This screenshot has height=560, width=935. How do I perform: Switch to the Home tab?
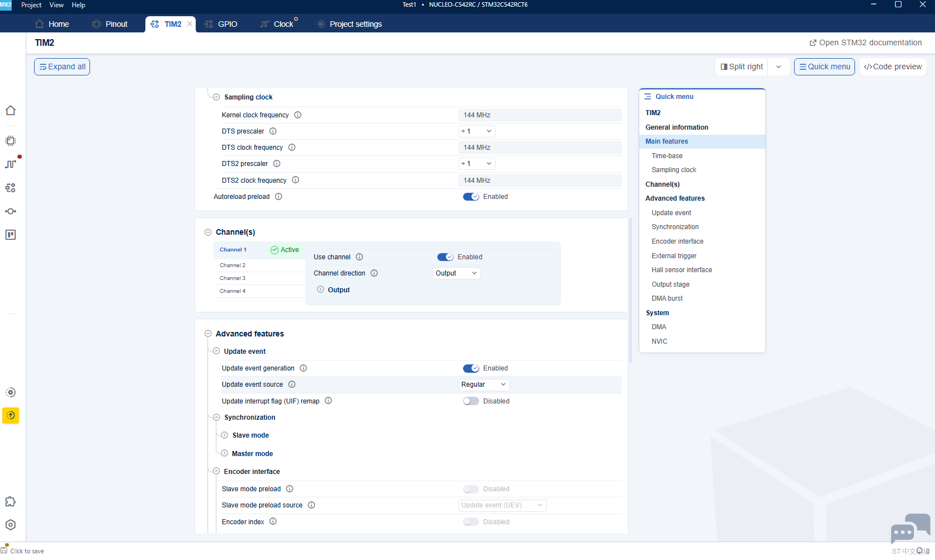click(x=52, y=24)
